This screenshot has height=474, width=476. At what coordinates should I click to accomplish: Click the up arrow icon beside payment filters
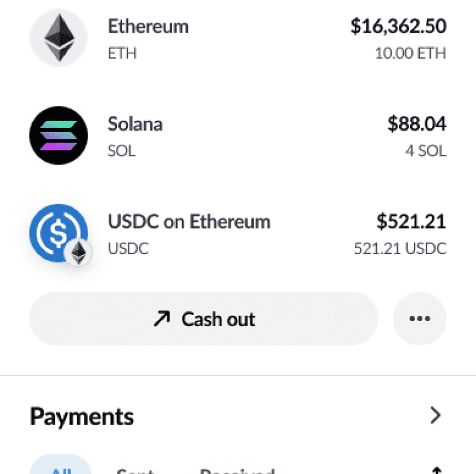point(437,470)
